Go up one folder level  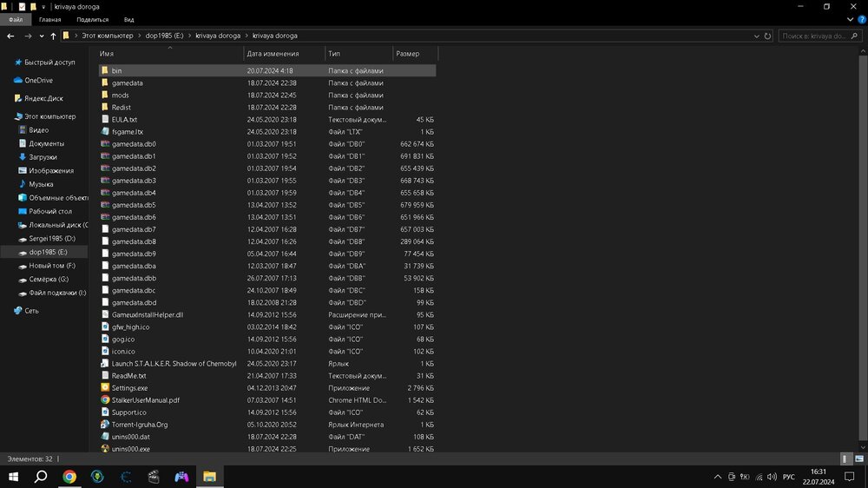[53, 36]
